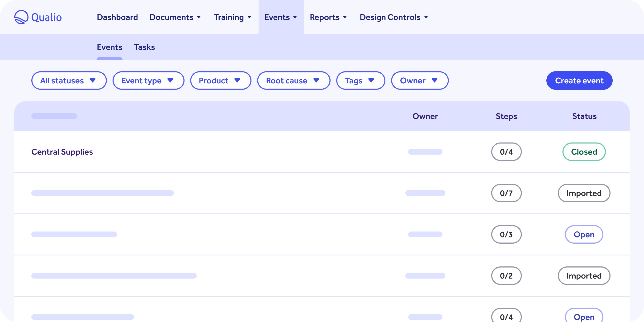
Task: Open the Central Supplies event
Action: click(x=62, y=152)
